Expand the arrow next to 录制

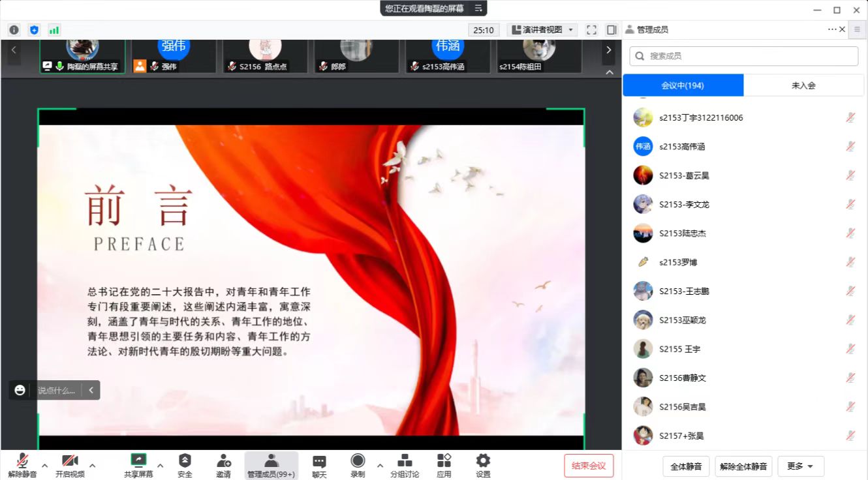380,466
